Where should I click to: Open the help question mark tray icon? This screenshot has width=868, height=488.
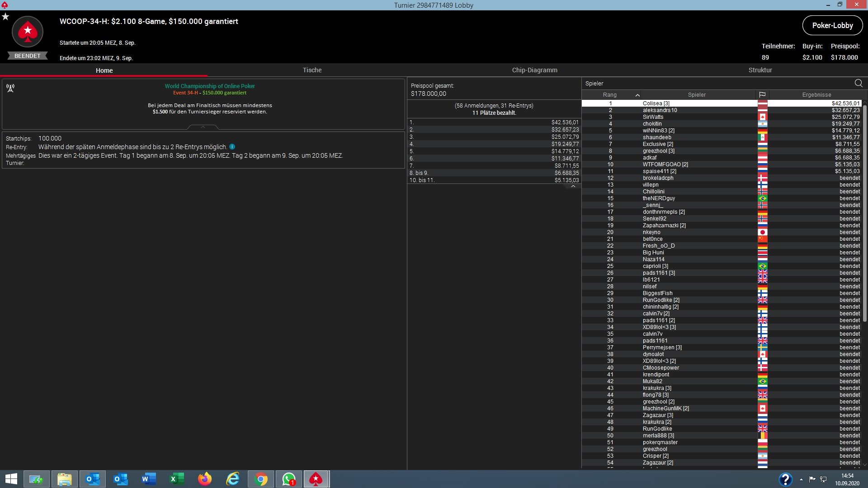[x=785, y=479]
